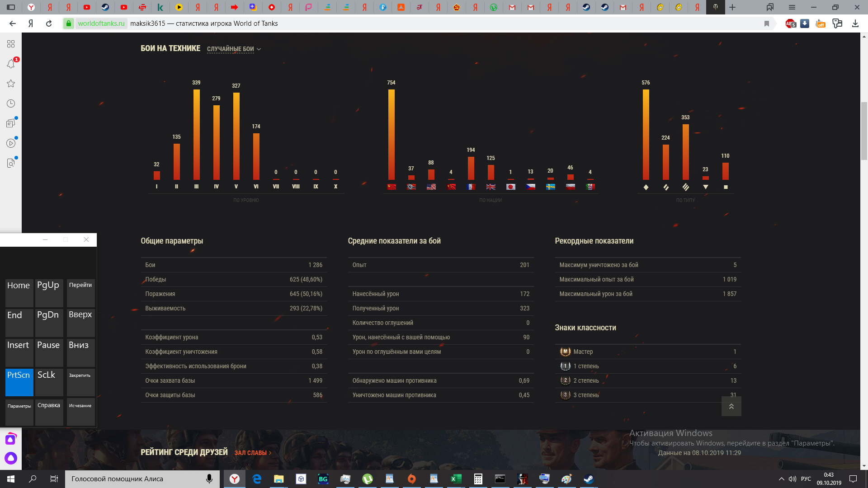Open sidebar favorites star
The height and width of the screenshot is (488, 868).
coord(11,84)
